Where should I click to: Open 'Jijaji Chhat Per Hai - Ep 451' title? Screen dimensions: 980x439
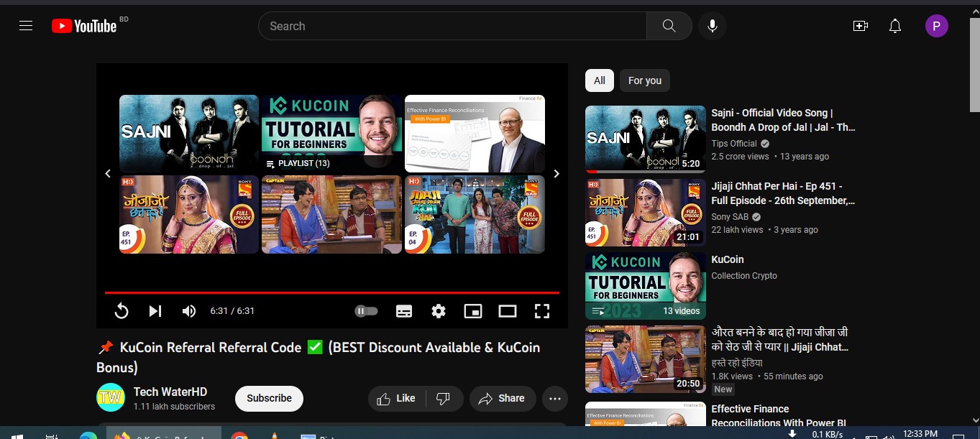(x=783, y=193)
